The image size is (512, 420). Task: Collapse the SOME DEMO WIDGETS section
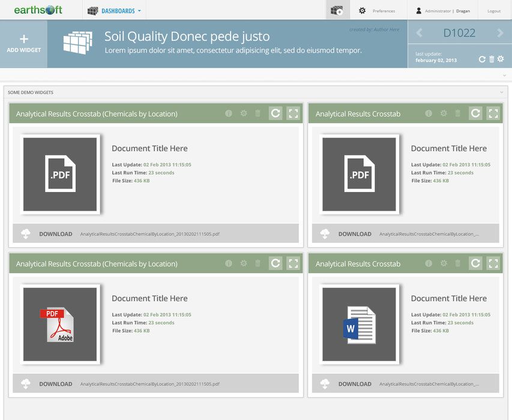pyautogui.click(x=501, y=92)
